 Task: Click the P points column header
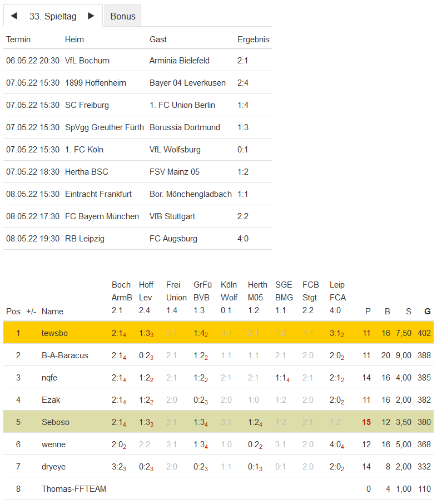point(368,312)
